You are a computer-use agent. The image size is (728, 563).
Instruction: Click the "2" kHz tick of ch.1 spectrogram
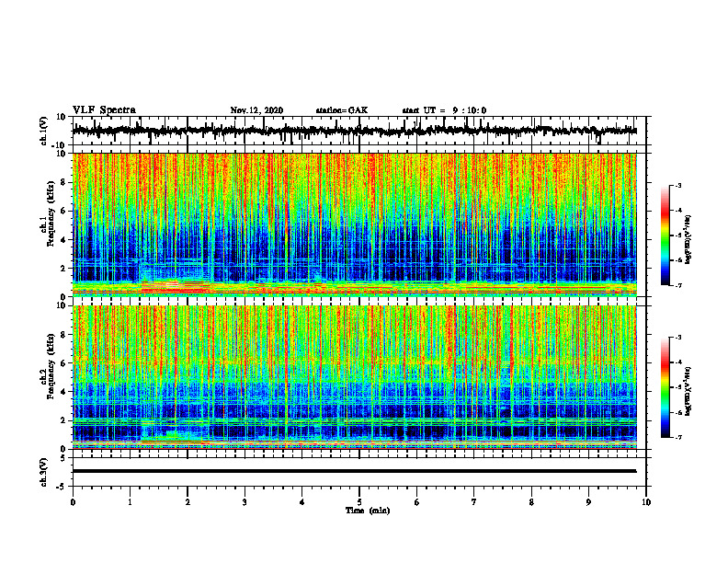[x=63, y=268]
